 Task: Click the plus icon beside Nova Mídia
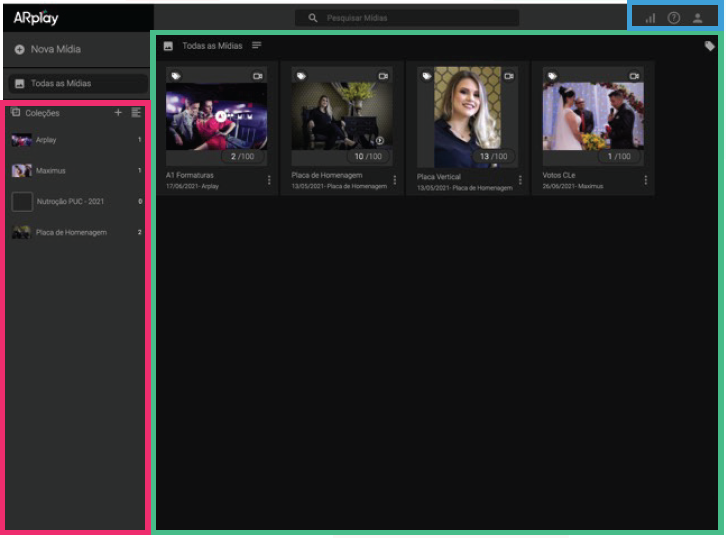point(19,50)
